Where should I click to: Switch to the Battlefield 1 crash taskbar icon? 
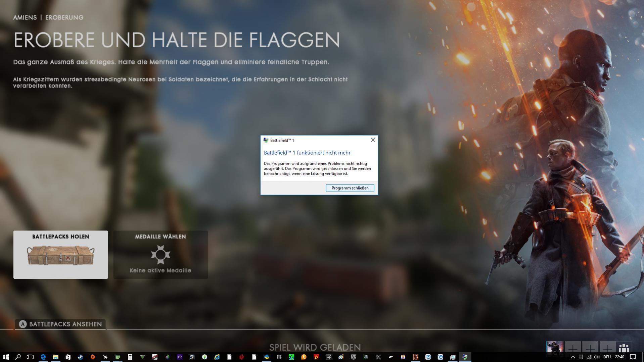(x=465, y=357)
